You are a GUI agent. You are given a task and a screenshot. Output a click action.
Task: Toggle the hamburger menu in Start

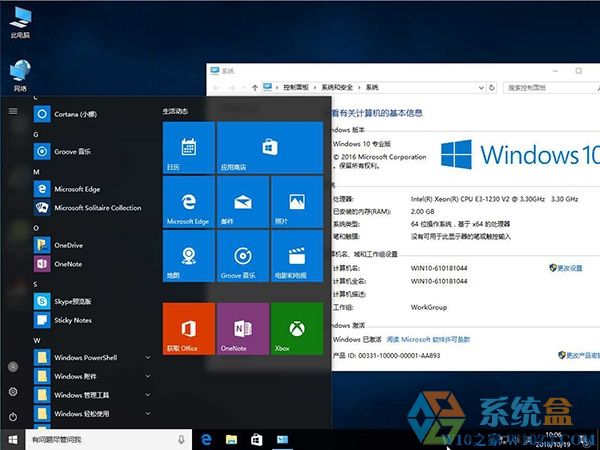[13, 110]
